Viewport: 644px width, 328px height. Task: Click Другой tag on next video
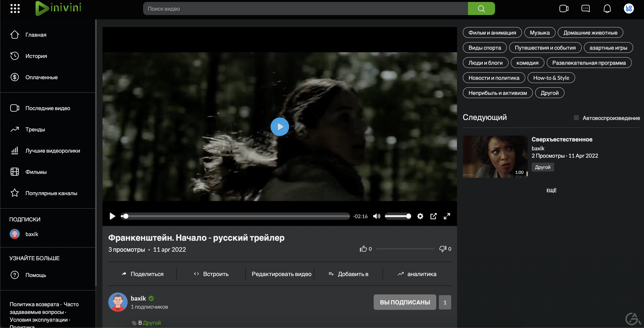coord(543,167)
